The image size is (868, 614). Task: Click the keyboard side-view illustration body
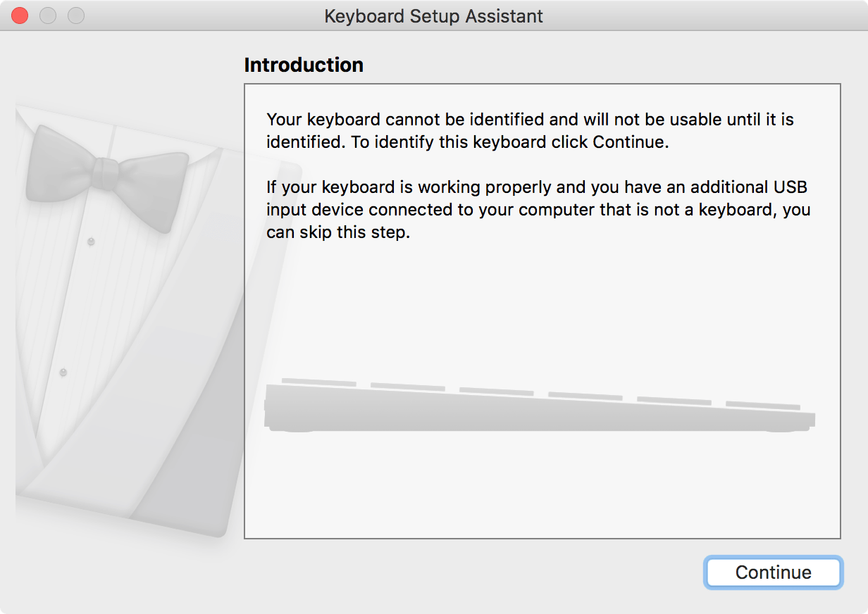coord(535,415)
